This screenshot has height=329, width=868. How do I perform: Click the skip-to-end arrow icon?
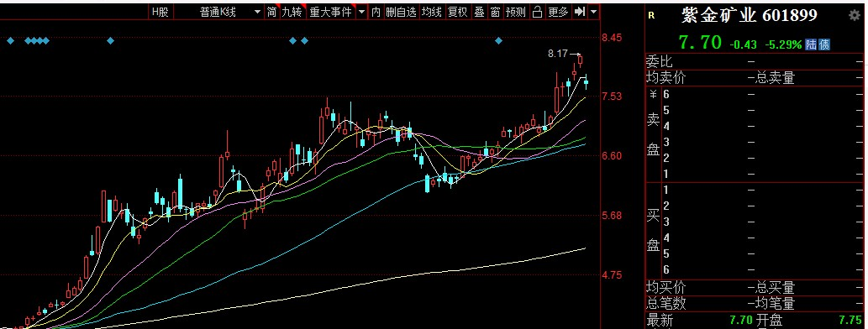[580, 12]
